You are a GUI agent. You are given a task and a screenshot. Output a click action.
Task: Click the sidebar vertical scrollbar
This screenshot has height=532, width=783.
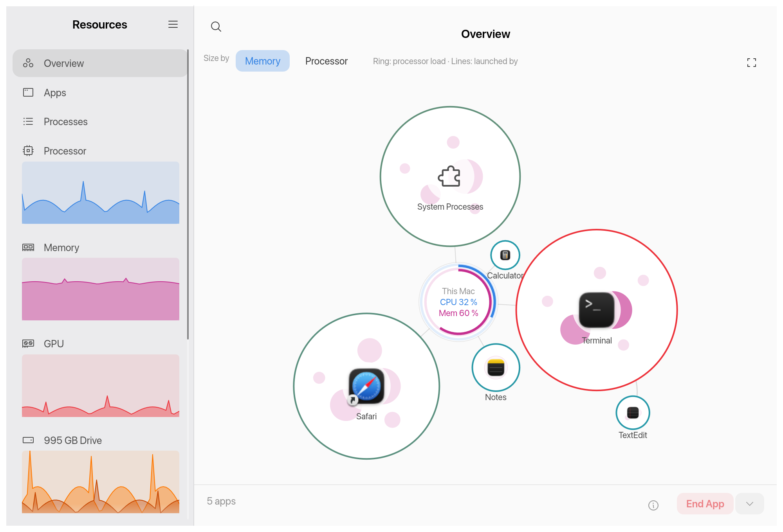click(x=188, y=194)
